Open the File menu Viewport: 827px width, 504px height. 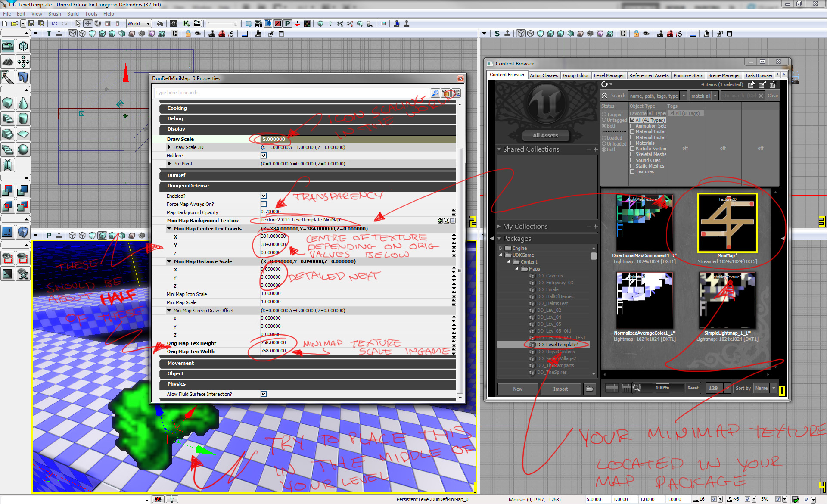pos(7,14)
